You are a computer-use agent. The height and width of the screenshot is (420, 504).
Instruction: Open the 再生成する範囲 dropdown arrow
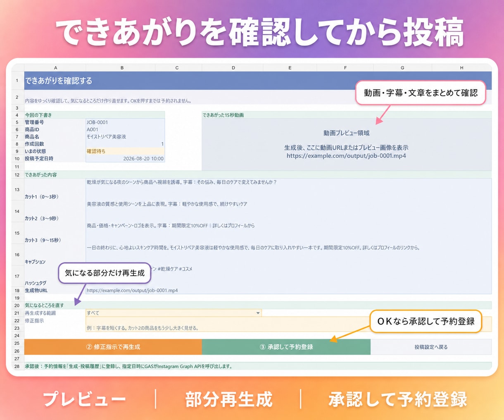(x=258, y=313)
